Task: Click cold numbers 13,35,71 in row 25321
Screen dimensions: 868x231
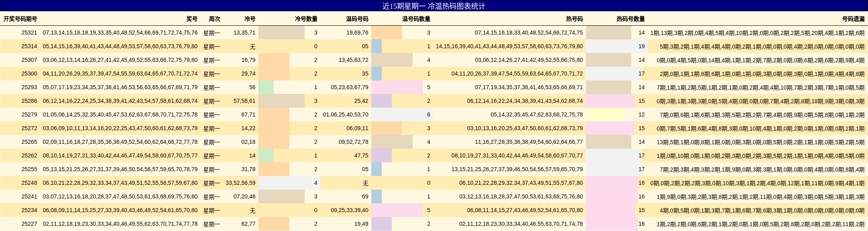Action: point(244,33)
